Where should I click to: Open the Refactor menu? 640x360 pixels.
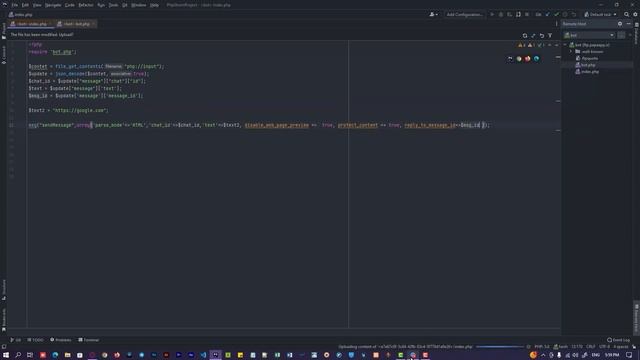[x=86, y=5]
